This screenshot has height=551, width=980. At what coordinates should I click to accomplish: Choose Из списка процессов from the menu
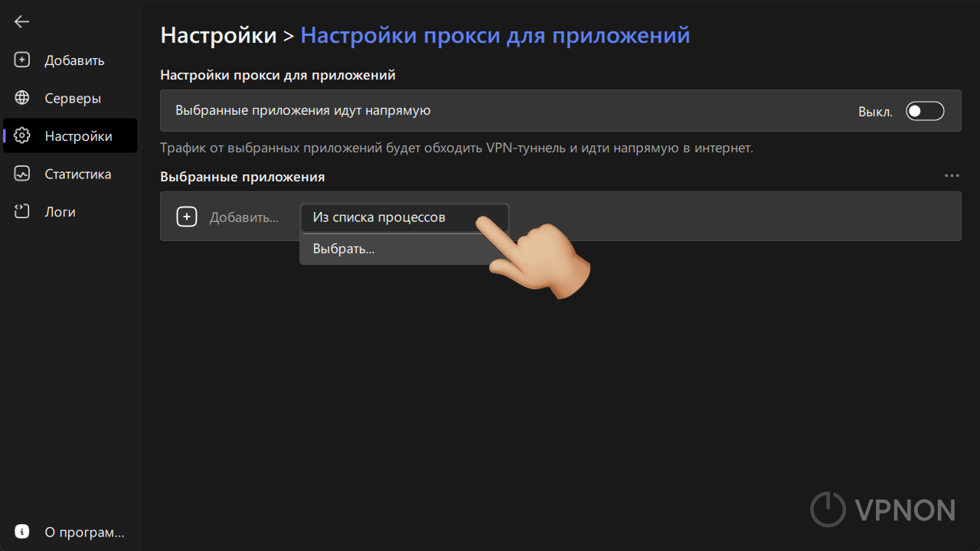click(379, 217)
